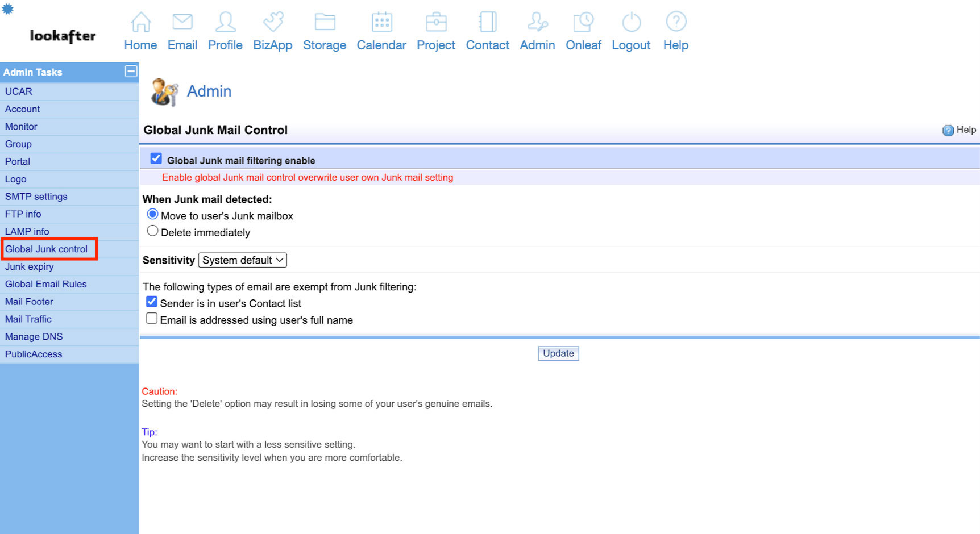Select the Delete immediately radio option

pyautogui.click(x=152, y=231)
